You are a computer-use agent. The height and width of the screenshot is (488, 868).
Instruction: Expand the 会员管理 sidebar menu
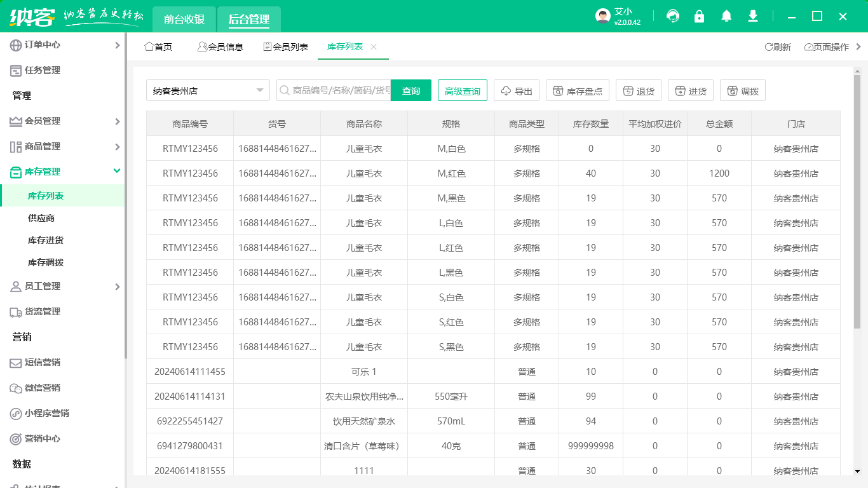(43, 121)
